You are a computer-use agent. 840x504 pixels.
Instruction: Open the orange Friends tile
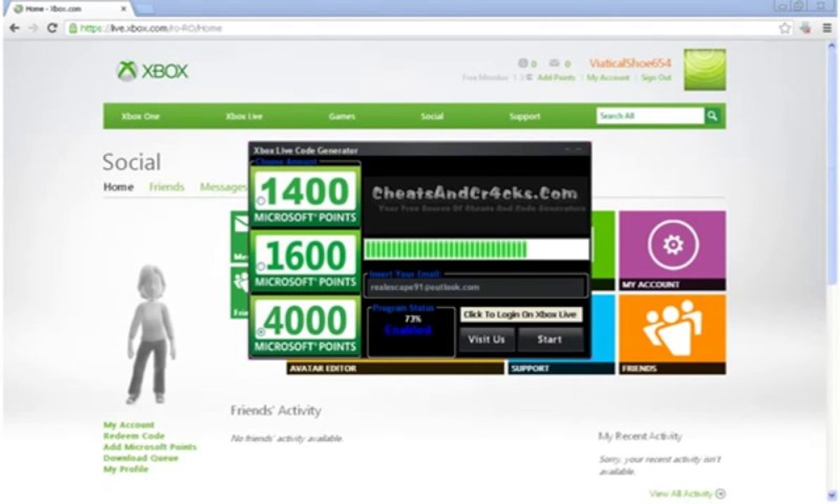pyautogui.click(x=672, y=334)
